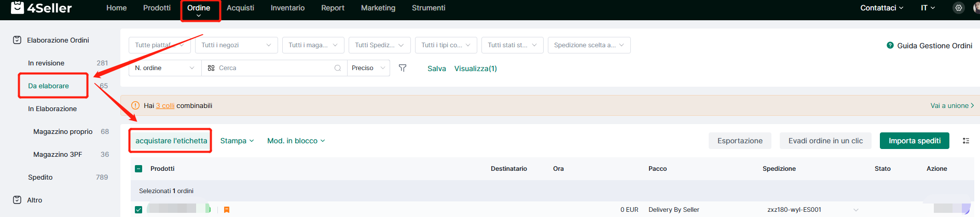Click the orange flag on order row
This screenshot has width=980, height=217.
(x=227, y=210)
